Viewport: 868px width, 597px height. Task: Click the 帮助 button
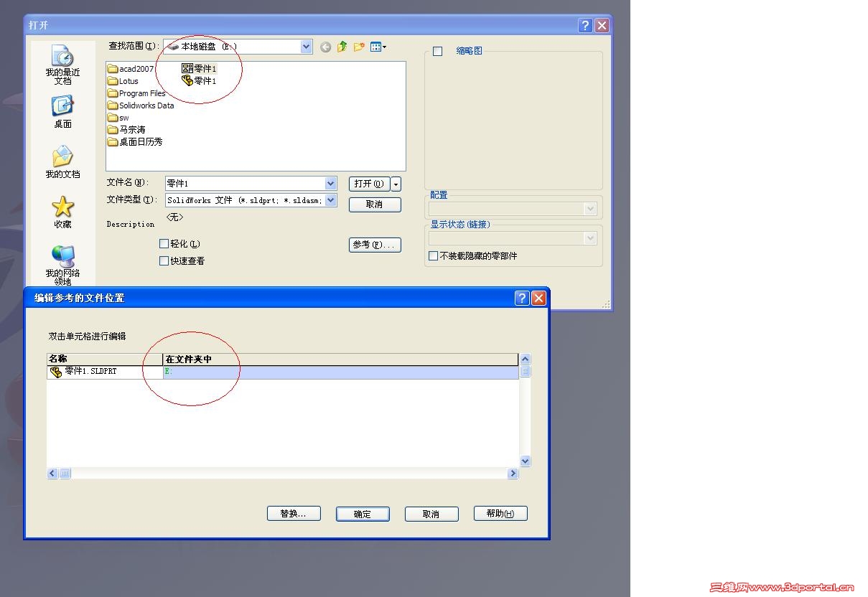[x=500, y=514]
